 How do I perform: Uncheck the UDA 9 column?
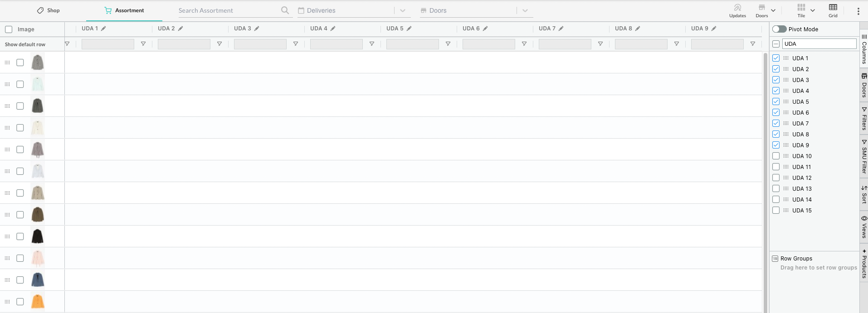click(x=776, y=145)
